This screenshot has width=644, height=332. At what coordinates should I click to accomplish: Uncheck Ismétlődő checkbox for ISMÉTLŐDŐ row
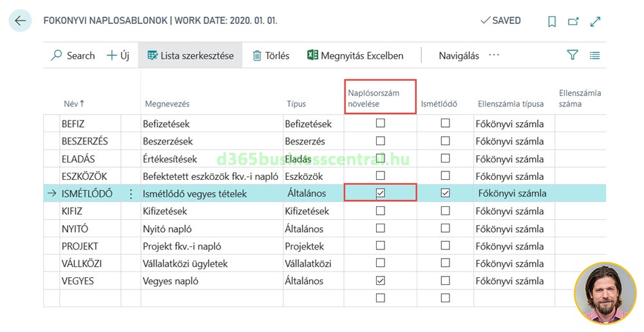445,193
